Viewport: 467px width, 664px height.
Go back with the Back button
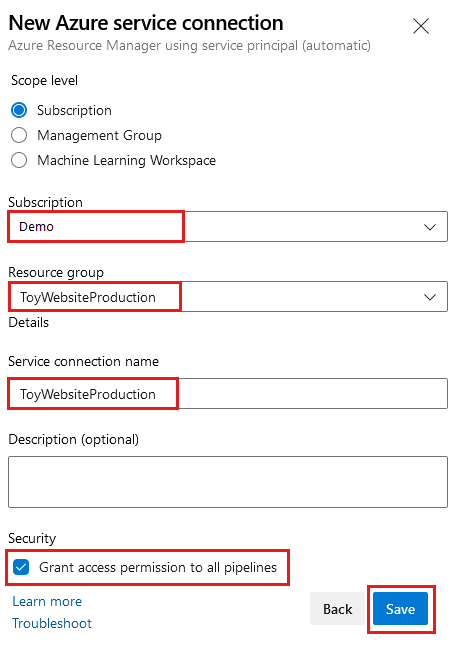point(337,609)
